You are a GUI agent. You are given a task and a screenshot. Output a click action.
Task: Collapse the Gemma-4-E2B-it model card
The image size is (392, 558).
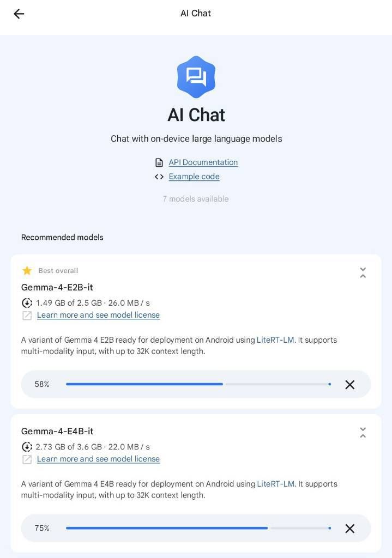(363, 272)
